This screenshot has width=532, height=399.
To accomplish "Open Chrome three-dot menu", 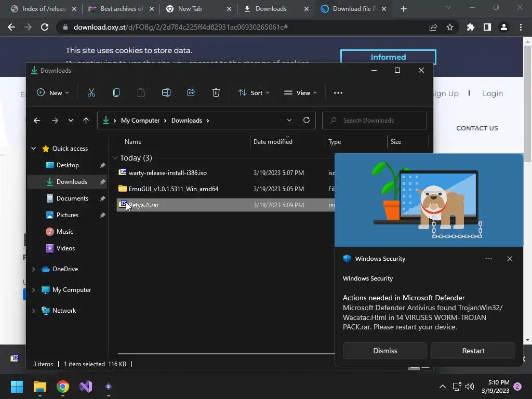I will pyautogui.click(x=521, y=27).
